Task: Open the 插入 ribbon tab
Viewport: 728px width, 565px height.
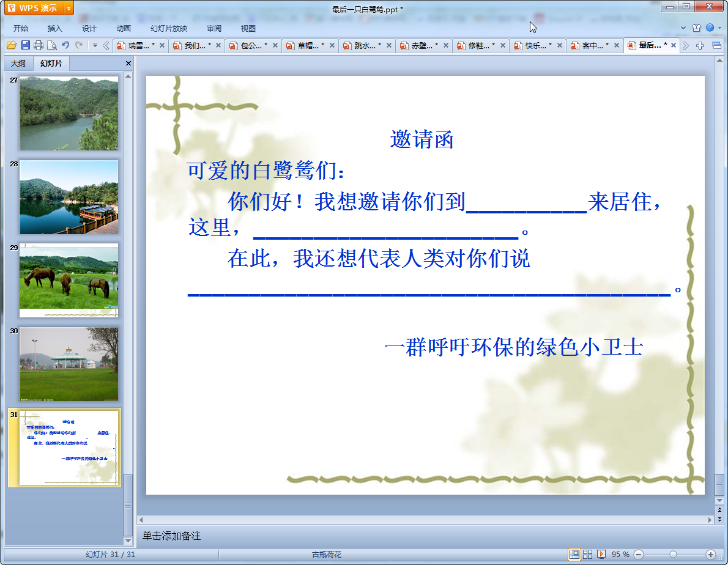Action: point(54,29)
